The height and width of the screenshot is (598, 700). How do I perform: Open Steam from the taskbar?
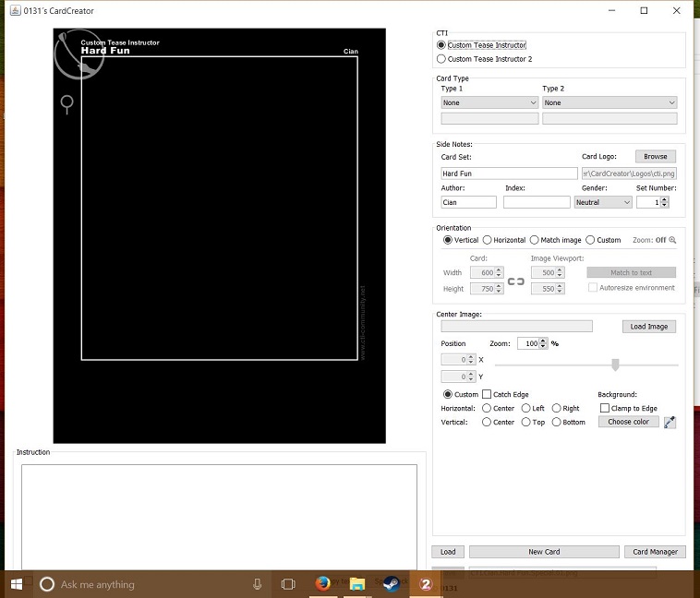coord(392,583)
